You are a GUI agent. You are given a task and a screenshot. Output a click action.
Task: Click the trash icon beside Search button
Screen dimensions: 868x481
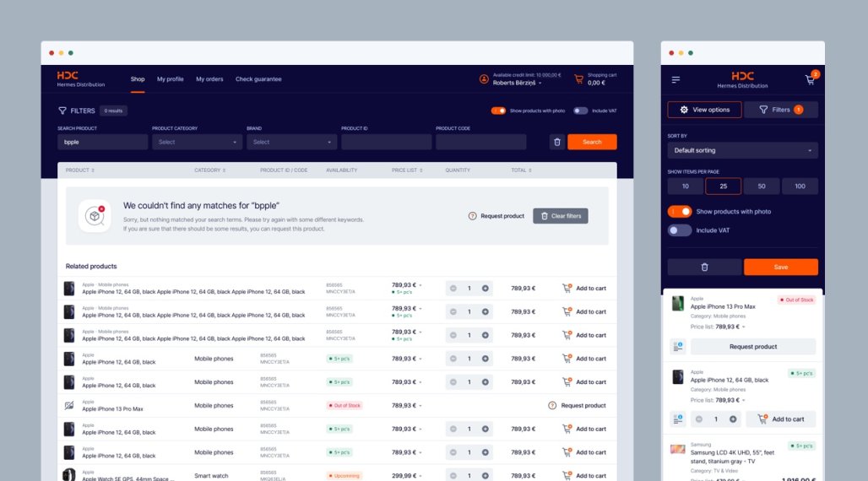556,142
